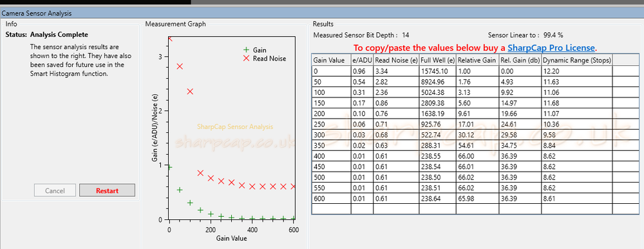The image size is (644, 249).
Task: Click the Measured Sensor Bit Depth value 14
Action: click(405, 35)
